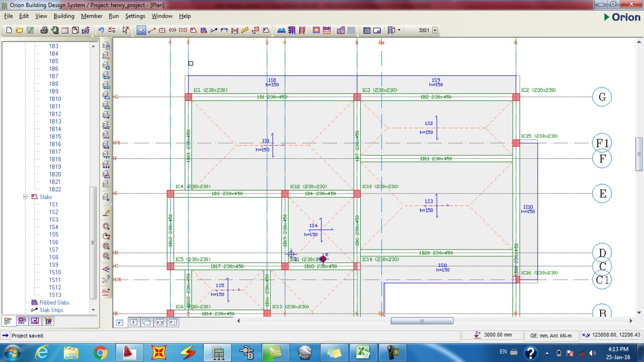Open building analysis with the blue graph icon
Image resolution: width=644 pixels, height=362 pixels.
(281, 30)
